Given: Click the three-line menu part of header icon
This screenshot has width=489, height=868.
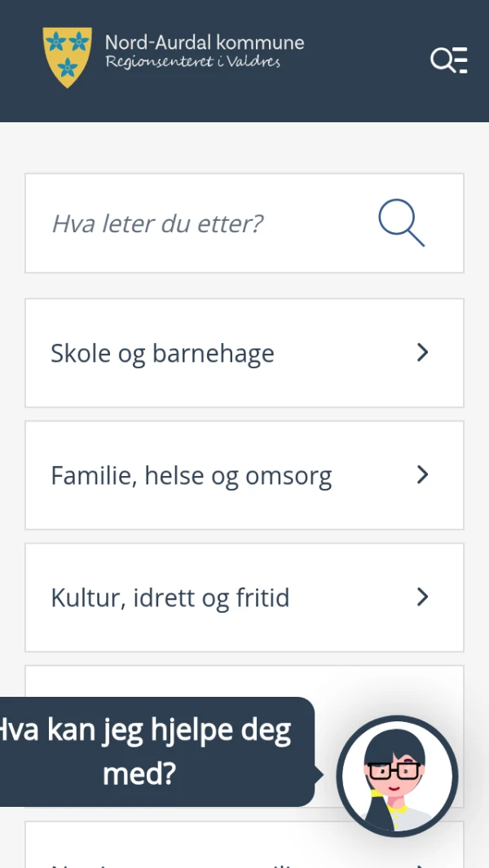Looking at the screenshot, I should (x=460, y=60).
